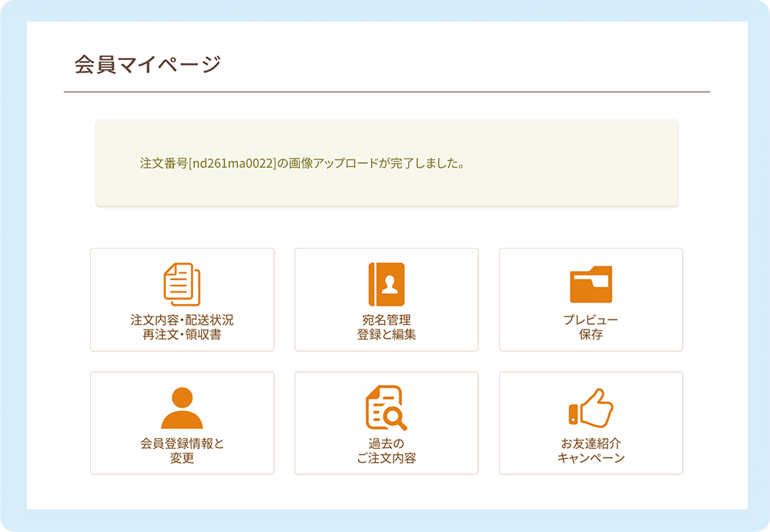The width and height of the screenshot is (770, 532).
Task: Open 宛名管理 登録と編集 link
Action: [x=387, y=327]
